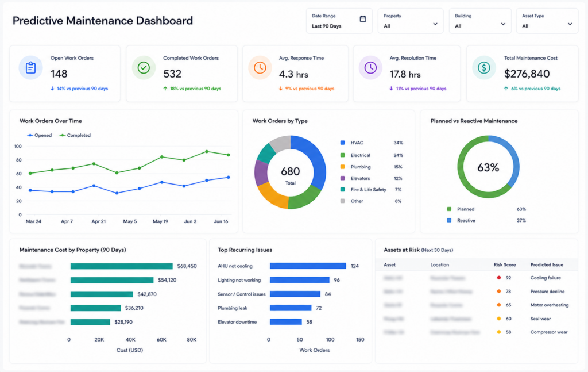Sort by the Predicted Issue column header
588x372 pixels.
coord(547,264)
